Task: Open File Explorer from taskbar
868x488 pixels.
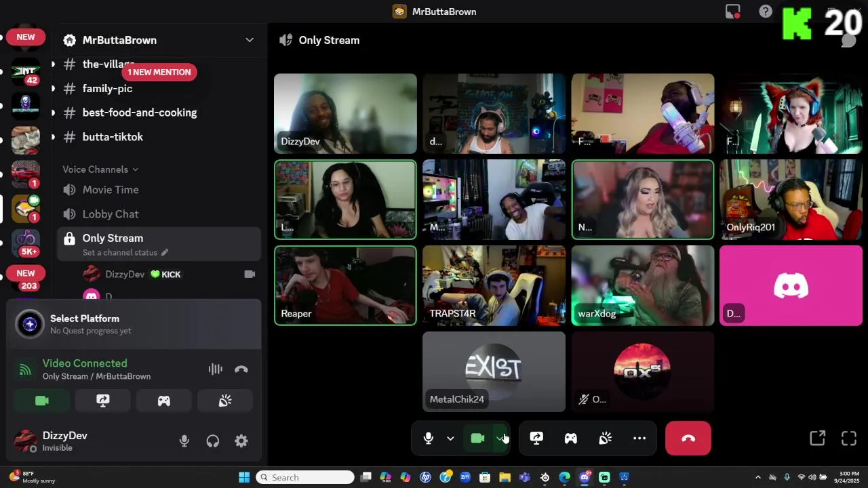Action: [505, 477]
